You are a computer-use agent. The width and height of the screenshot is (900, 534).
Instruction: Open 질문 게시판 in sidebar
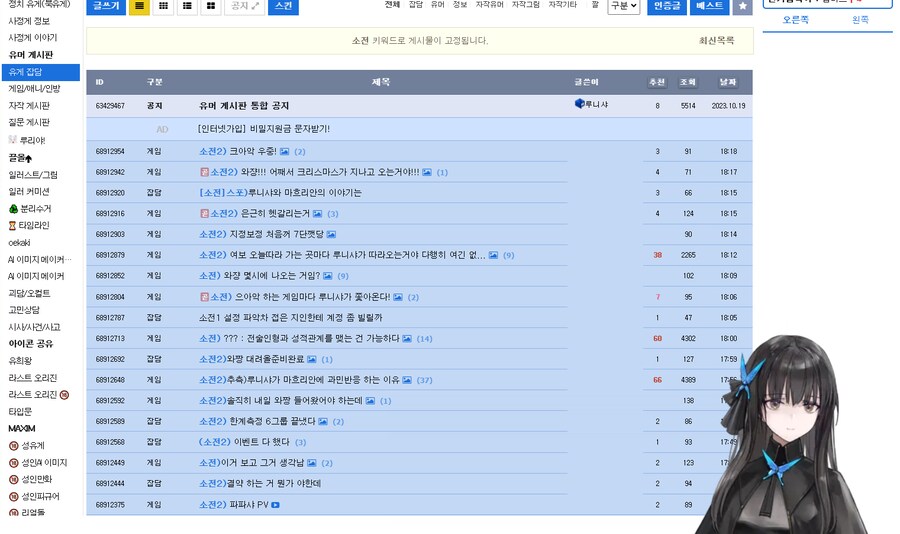[29, 122]
